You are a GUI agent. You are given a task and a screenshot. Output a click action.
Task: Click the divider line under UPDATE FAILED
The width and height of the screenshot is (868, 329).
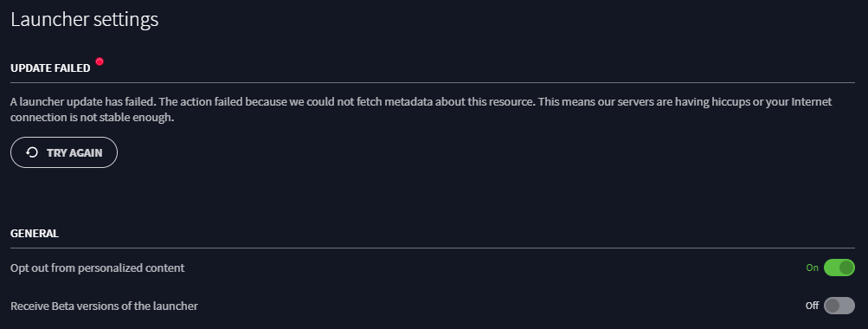point(433,82)
